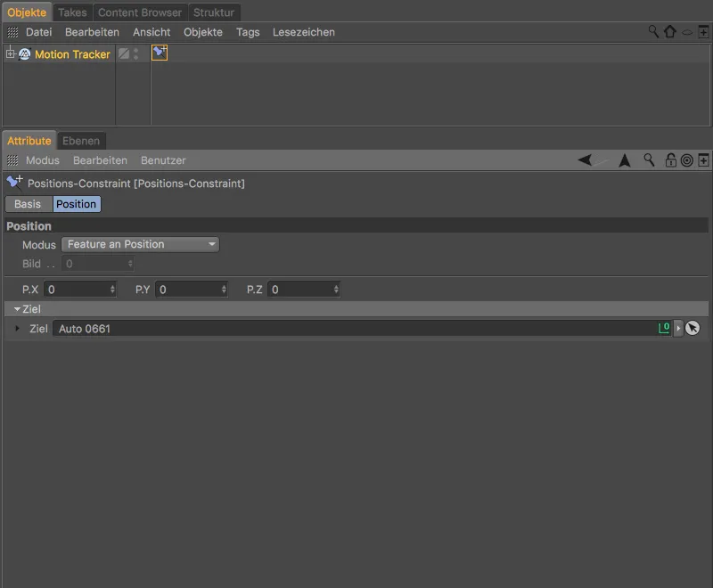Open new Object Manager panel icon
The width and height of the screenshot is (713, 588).
click(703, 32)
